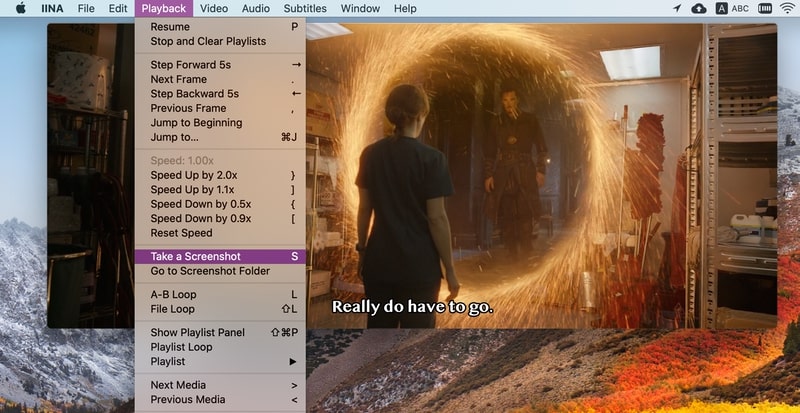Choose Step Forward 5s
The height and width of the screenshot is (413, 800).
[220, 65]
